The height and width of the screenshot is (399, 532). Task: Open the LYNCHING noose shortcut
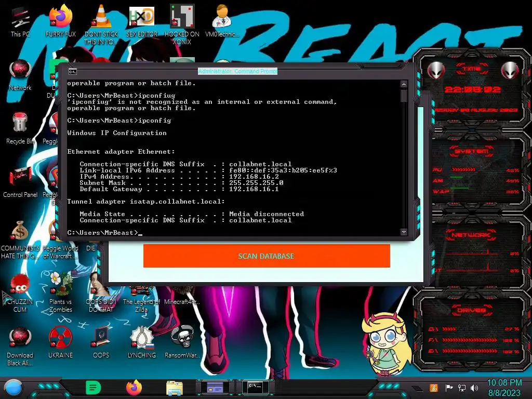(142, 343)
